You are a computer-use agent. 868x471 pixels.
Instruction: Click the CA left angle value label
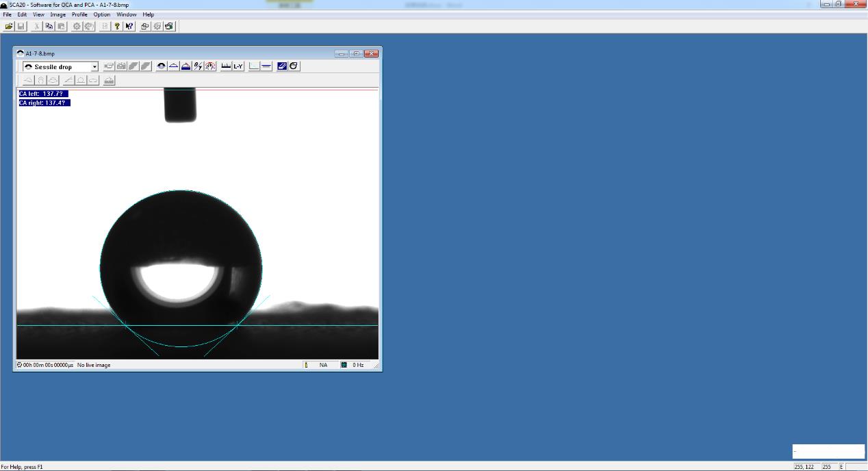[x=43, y=94]
